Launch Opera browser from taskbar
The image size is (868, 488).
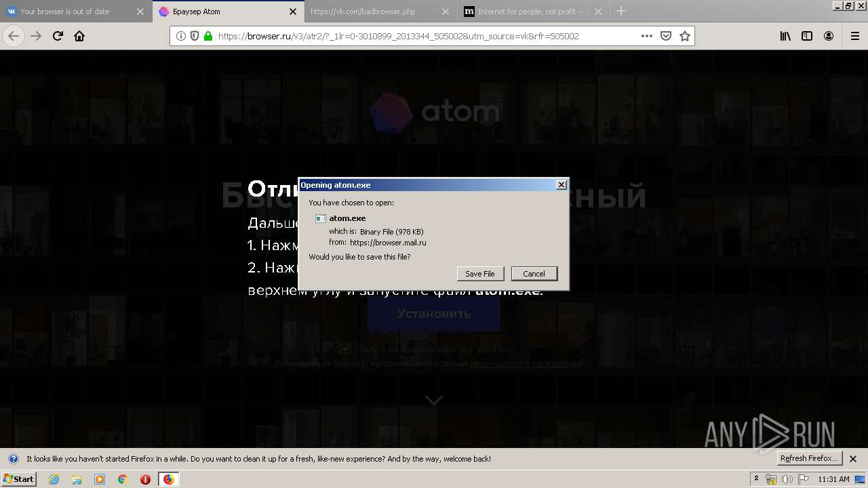(145, 479)
